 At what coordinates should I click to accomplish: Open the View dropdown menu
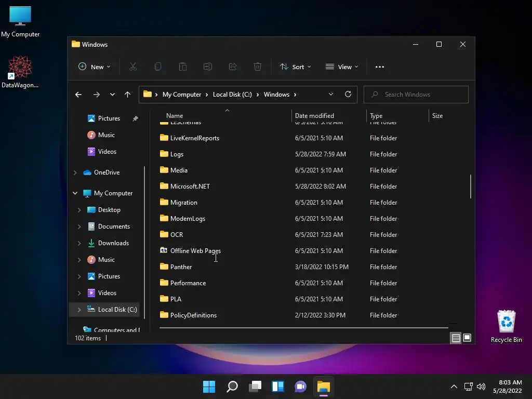pyautogui.click(x=342, y=67)
